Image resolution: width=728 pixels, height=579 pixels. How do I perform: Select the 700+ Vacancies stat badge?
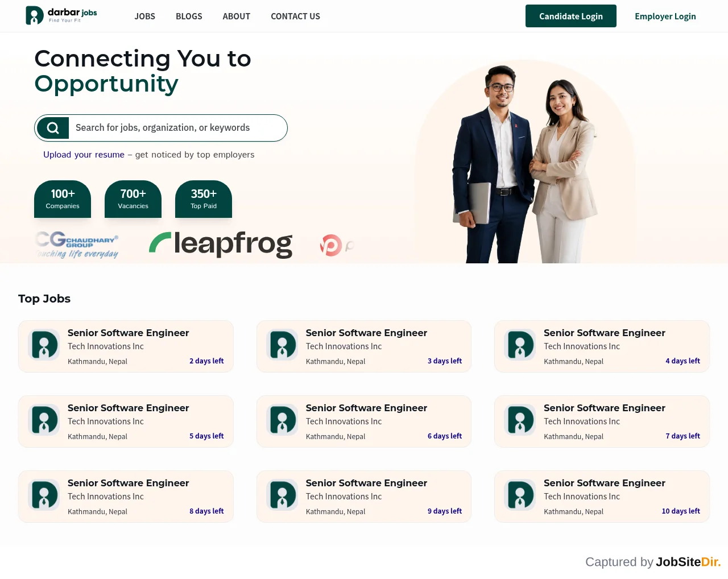tap(133, 199)
